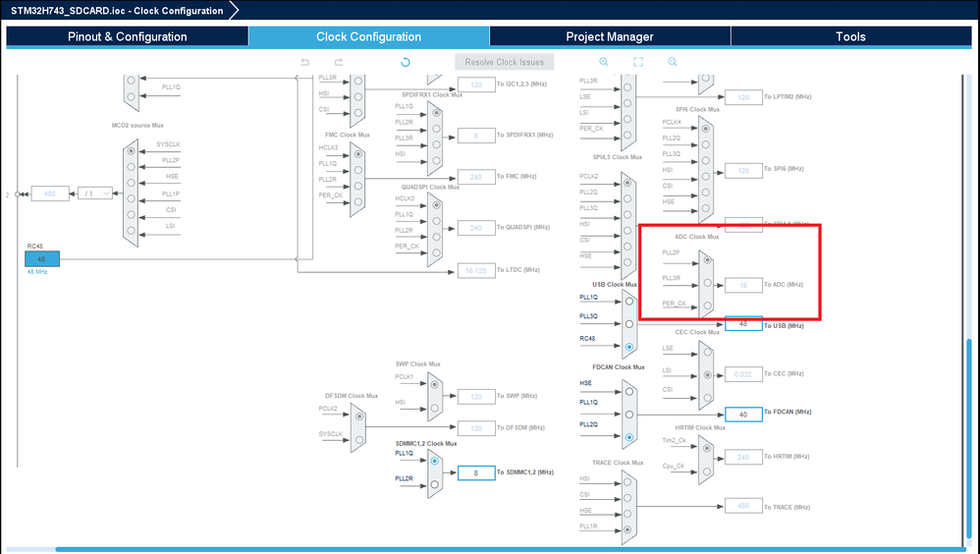Switch to the Clock Configuration tab

(x=369, y=36)
